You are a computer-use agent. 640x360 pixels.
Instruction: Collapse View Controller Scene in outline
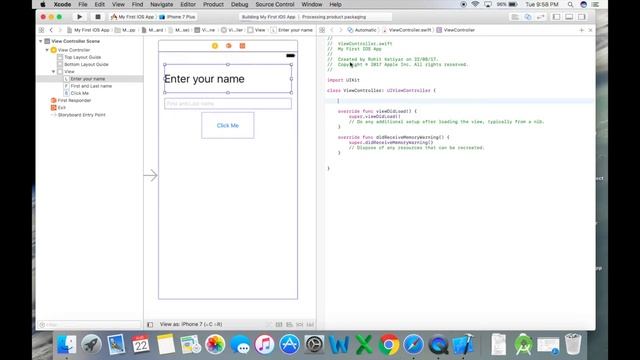(40, 41)
